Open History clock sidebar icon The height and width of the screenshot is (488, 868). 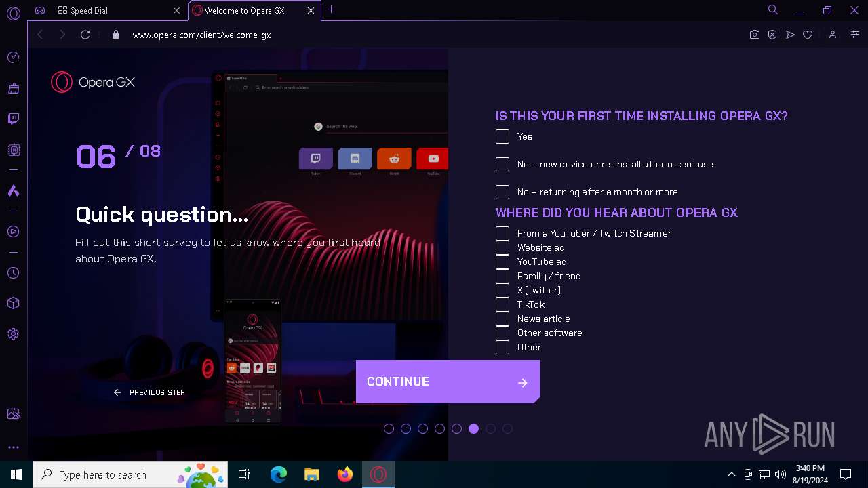click(13, 273)
